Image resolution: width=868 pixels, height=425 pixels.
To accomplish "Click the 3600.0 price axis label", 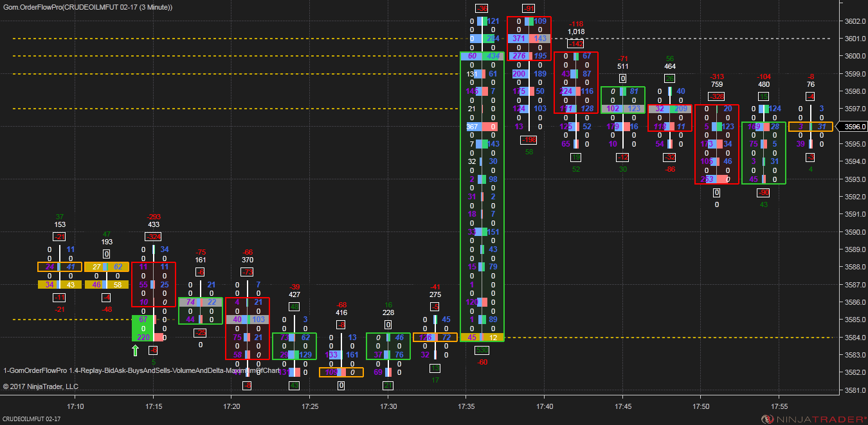I will [x=855, y=56].
